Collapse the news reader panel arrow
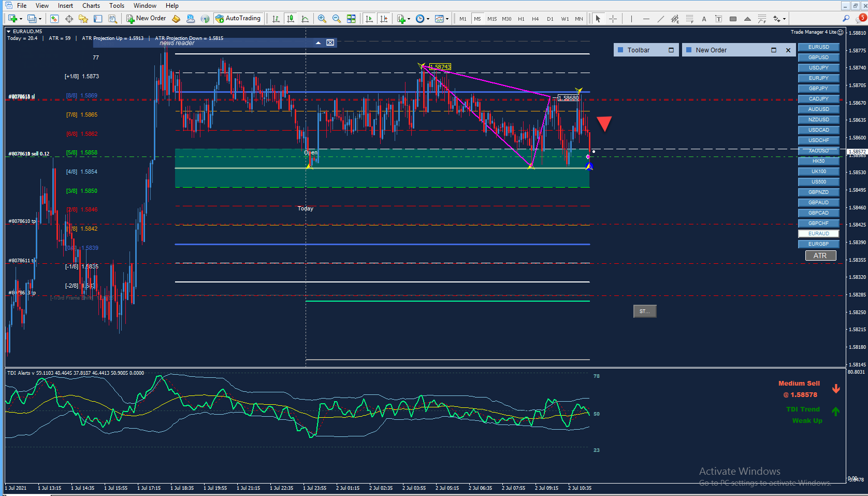Screen dimensions: 868x496 pos(318,42)
